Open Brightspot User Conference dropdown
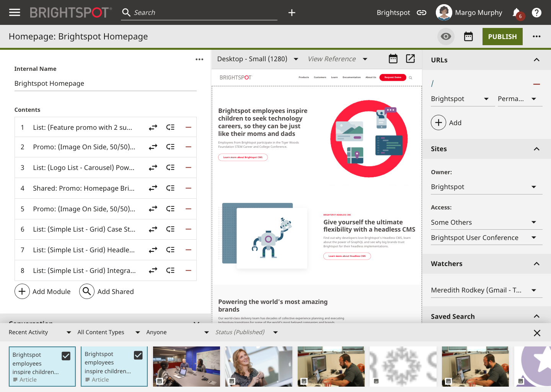 point(487,238)
